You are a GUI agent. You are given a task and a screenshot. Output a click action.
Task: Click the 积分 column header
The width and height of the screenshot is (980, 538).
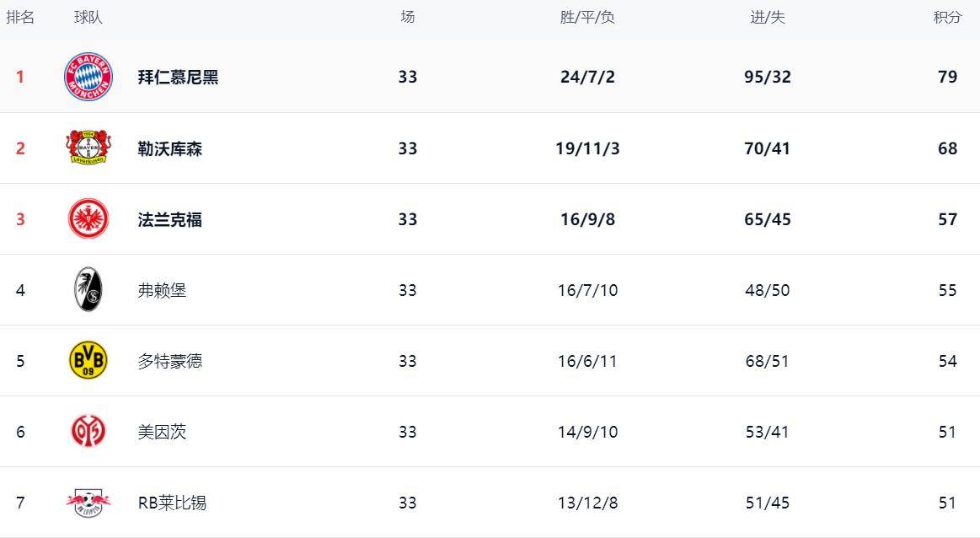(x=947, y=18)
